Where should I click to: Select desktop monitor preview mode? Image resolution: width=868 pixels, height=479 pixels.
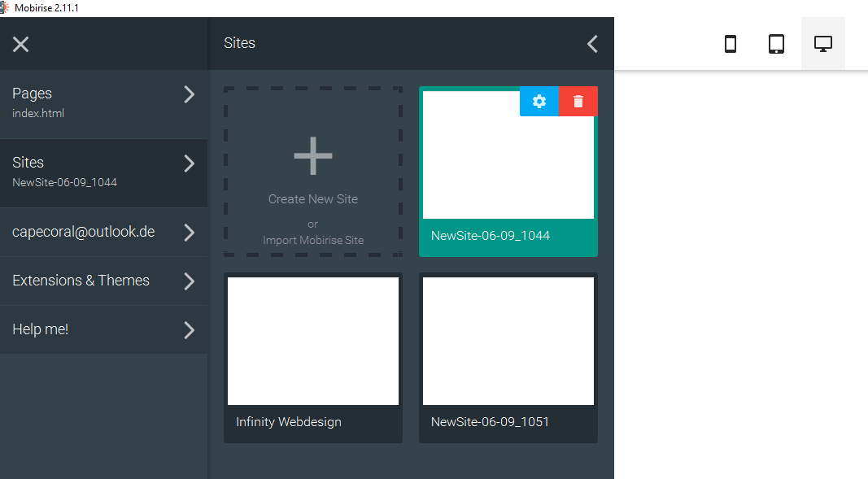click(822, 44)
